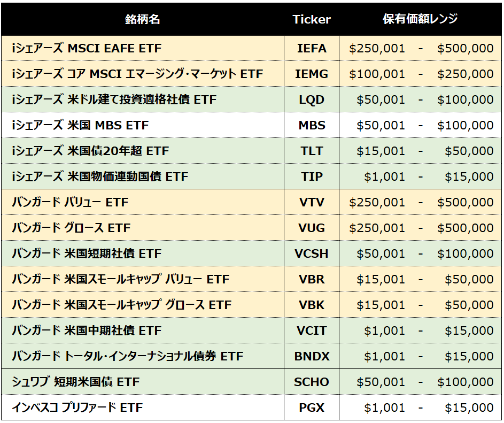Select the PGX ticker cell
Viewport: 504px width, 423px height.
coord(312,408)
